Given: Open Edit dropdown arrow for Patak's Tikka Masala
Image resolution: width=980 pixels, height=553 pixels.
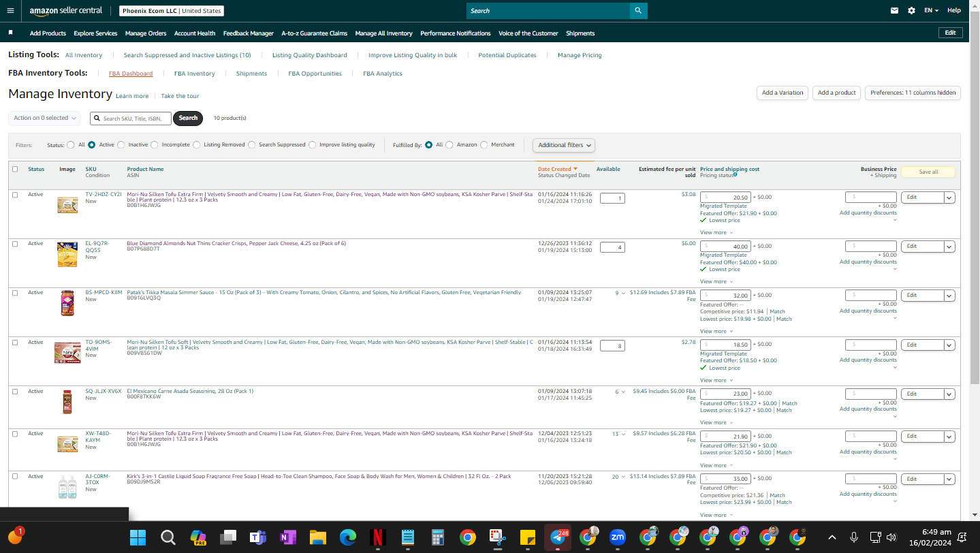Looking at the screenshot, I should 949,296.
